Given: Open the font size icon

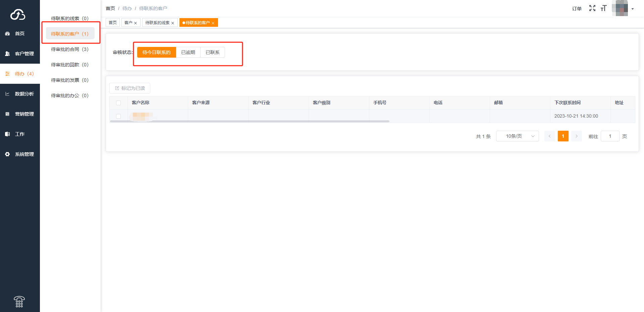Looking at the screenshot, I should [603, 8].
